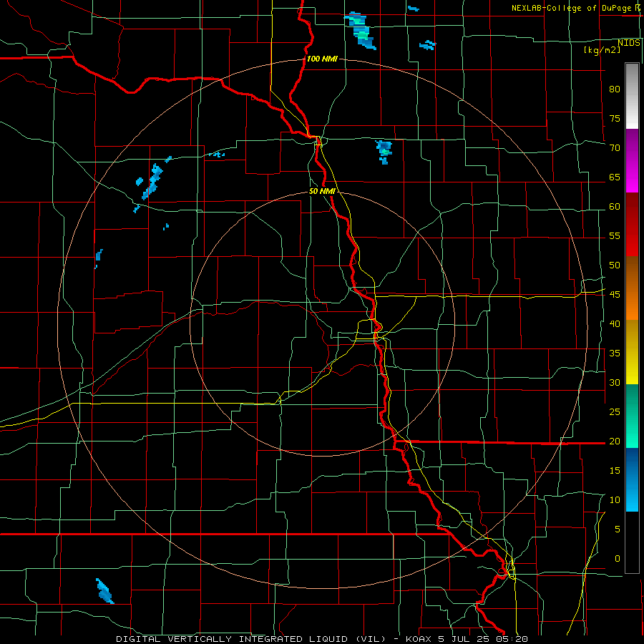Click the blue segment of the color bar
Viewport: 644px width, 644px height.
point(632,479)
